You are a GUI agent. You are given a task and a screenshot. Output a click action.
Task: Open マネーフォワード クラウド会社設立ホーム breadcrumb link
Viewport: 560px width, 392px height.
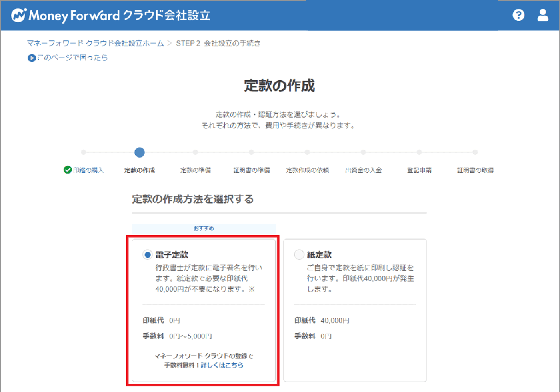tap(96, 43)
